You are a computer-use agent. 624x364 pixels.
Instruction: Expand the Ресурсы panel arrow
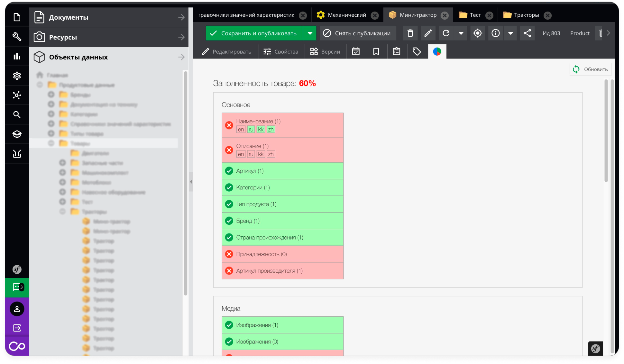[181, 37]
